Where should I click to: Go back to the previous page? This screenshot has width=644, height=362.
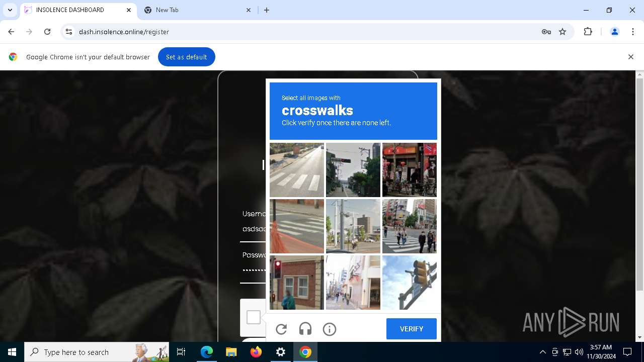click(x=11, y=32)
